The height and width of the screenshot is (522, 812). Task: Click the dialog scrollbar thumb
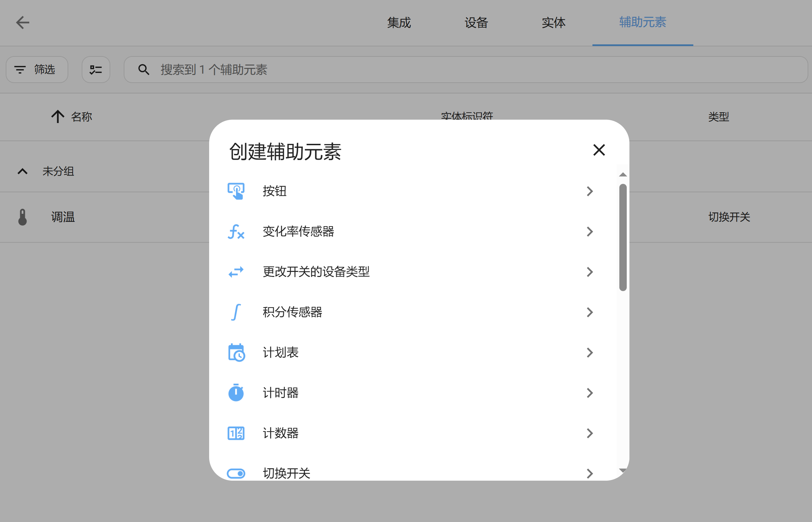pos(622,237)
